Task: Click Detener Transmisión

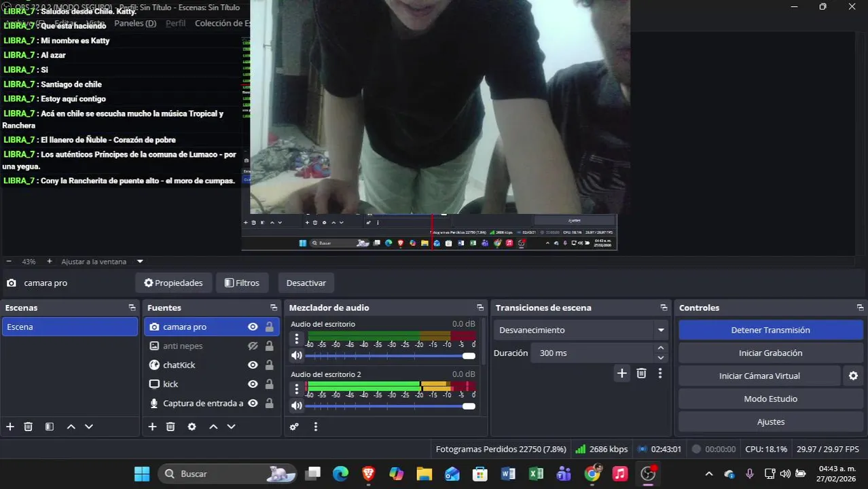Action: coord(770,330)
